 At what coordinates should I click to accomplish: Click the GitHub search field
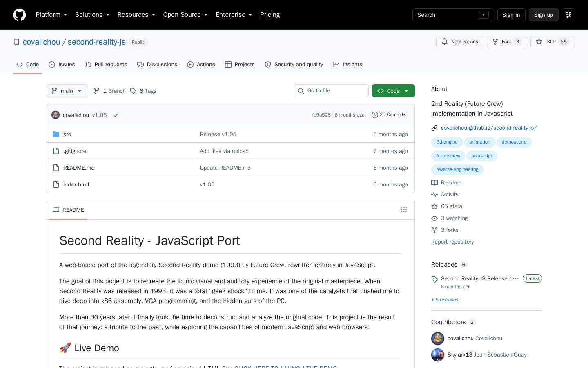[x=453, y=15]
